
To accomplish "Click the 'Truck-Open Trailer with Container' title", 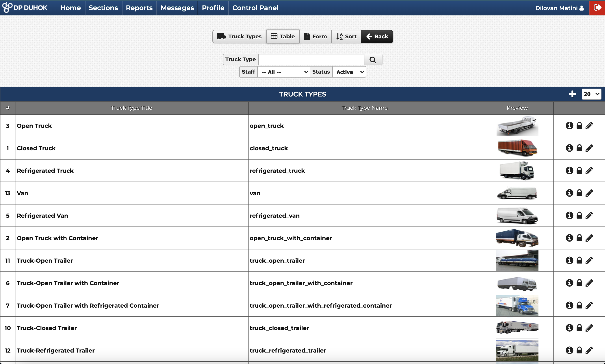I will pos(68,283).
